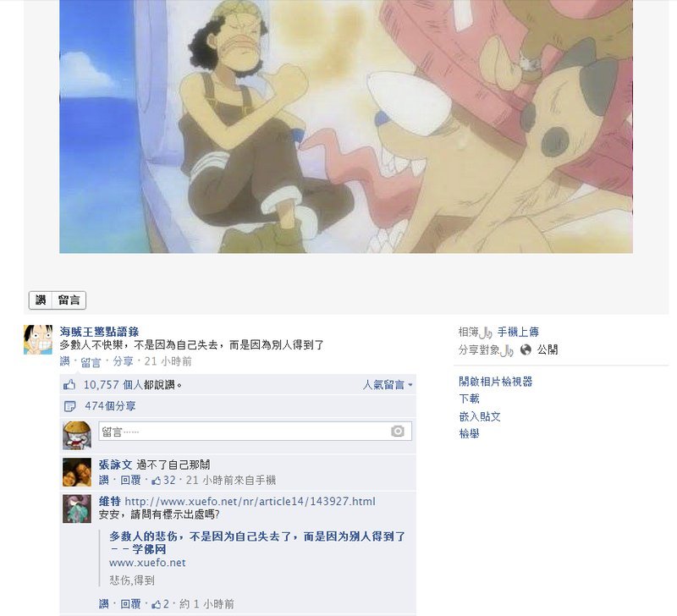Screen dimensions: 677x616
Task: Click 分享 under the post caption
Action: pos(123,361)
